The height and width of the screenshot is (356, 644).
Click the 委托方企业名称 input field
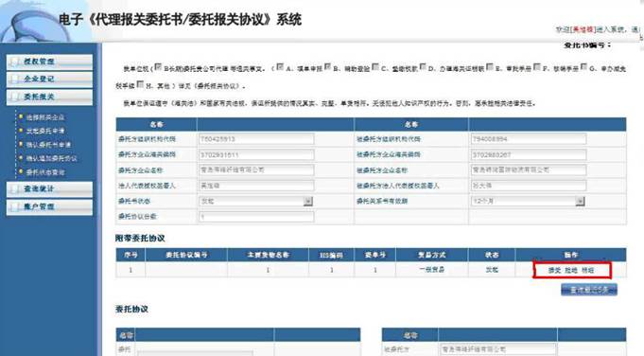click(x=256, y=169)
